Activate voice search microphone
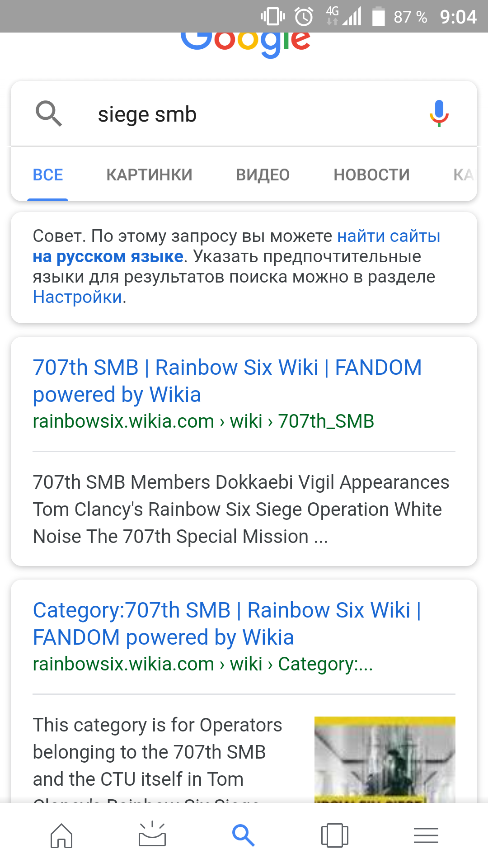The width and height of the screenshot is (488, 868). (x=439, y=113)
